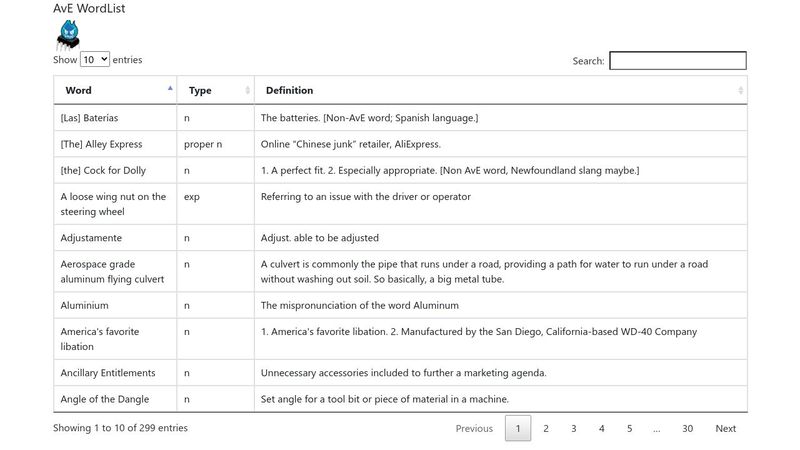The height and width of the screenshot is (450, 800).
Task: Click the Word column header
Action: 79,91
